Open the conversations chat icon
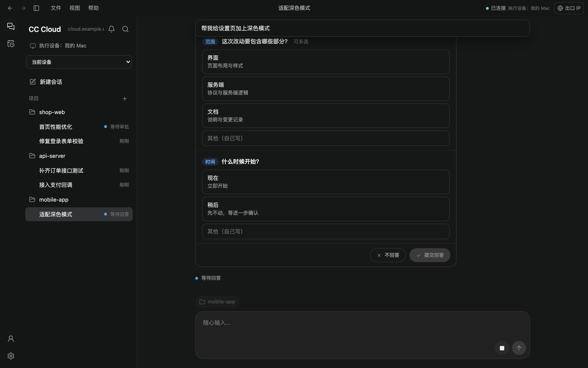 [x=11, y=26]
